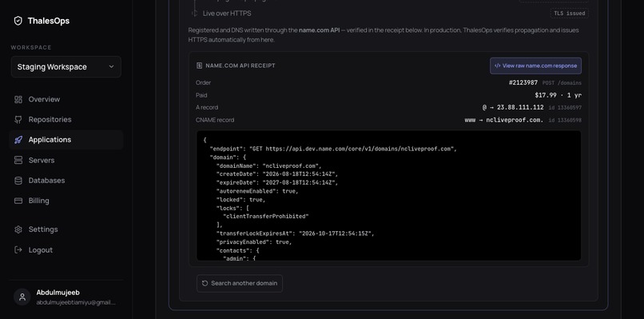
Task: Select Applications in sidebar
Action: (x=66, y=140)
